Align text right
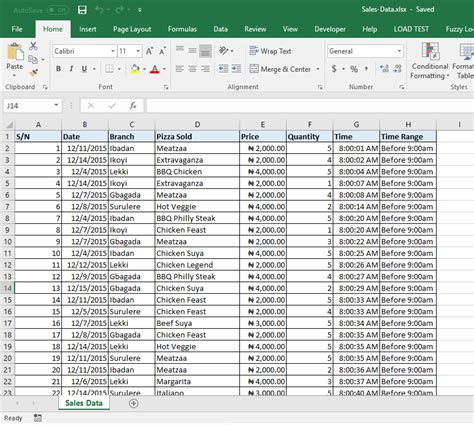Image resolution: width=474 pixels, height=425 pixels. tap(205, 69)
